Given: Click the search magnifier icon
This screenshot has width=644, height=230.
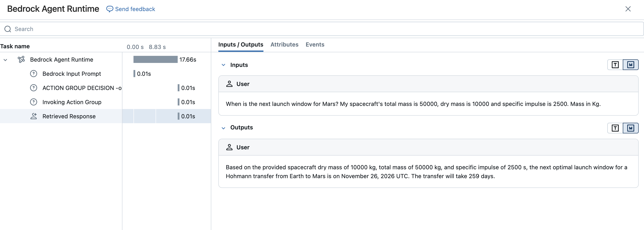Looking at the screenshot, I should click(x=8, y=29).
